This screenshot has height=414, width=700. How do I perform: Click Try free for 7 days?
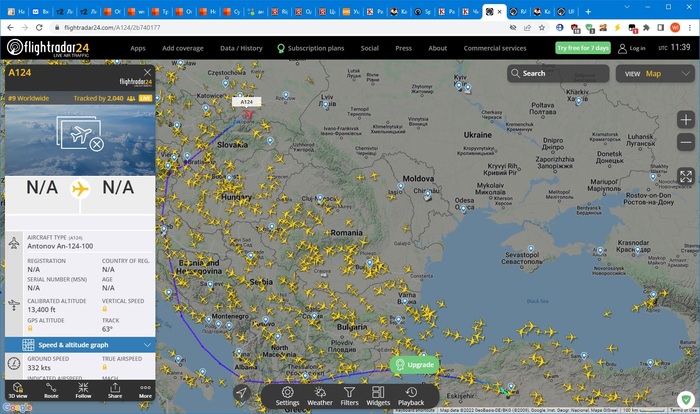tap(583, 48)
